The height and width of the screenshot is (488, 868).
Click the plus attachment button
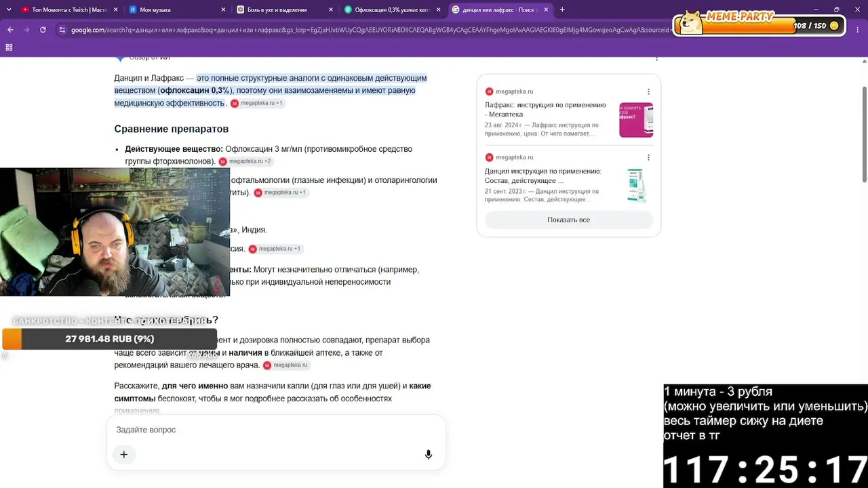point(123,455)
